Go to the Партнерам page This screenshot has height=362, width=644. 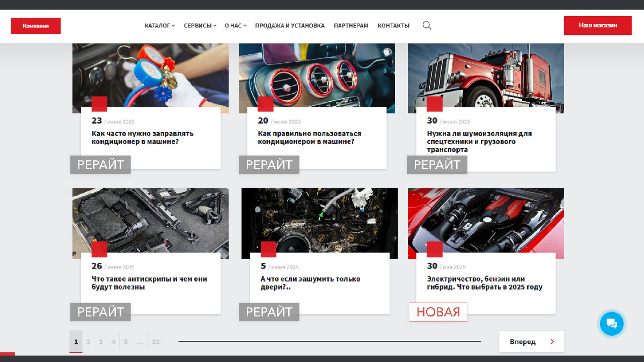pos(351,26)
